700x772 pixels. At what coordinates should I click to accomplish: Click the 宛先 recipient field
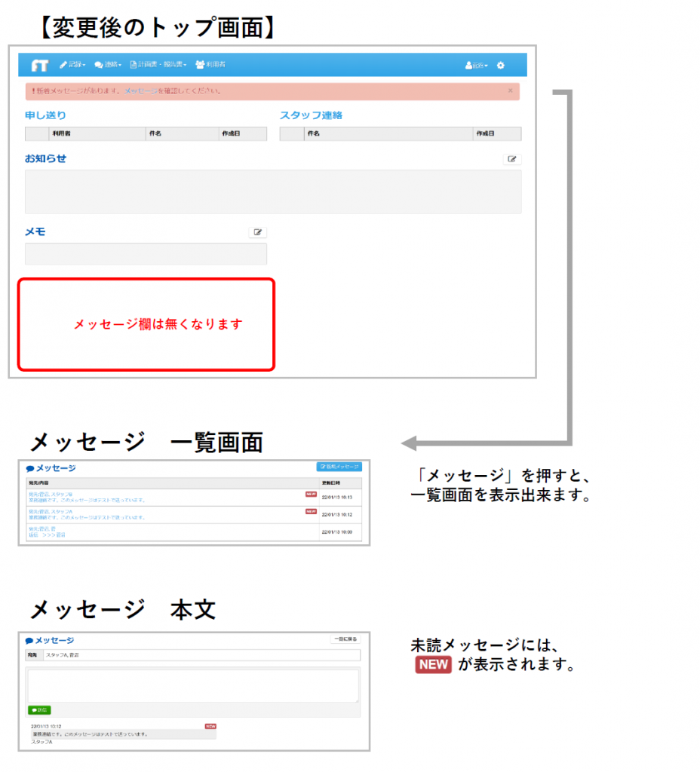201,655
